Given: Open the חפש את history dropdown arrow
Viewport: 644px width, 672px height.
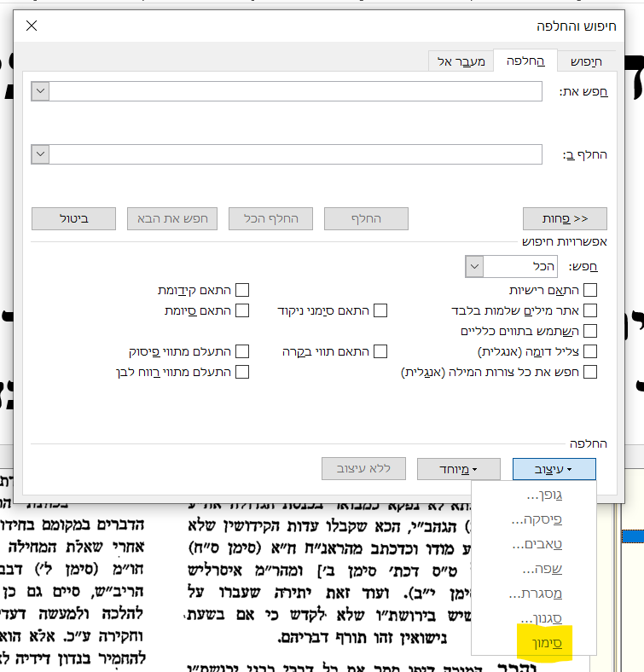Looking at the screenshot, I should (40, 91).
